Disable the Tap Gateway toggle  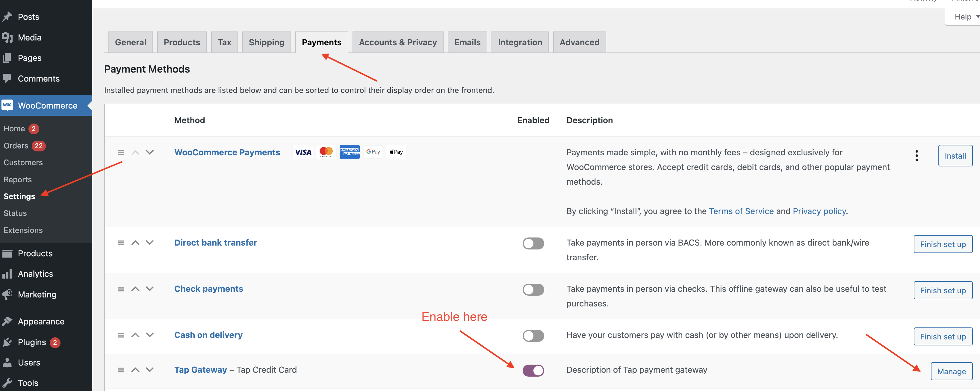[x=533, y=370]
